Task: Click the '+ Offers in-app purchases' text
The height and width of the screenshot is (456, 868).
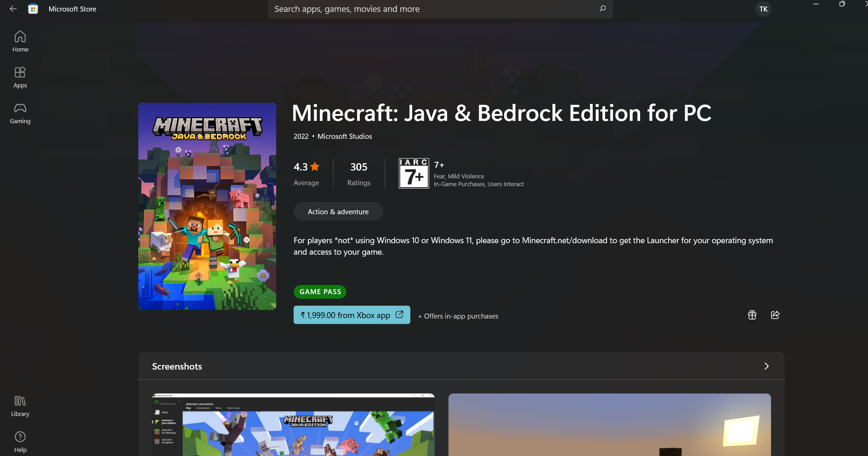Action: [x=458, y=316]
